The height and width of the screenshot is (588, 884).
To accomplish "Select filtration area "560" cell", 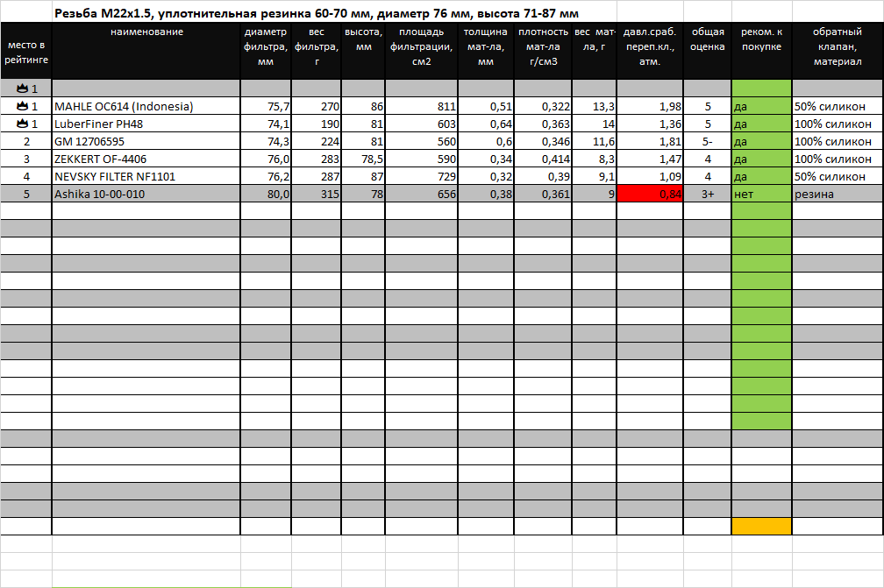I will coord(421,141).
